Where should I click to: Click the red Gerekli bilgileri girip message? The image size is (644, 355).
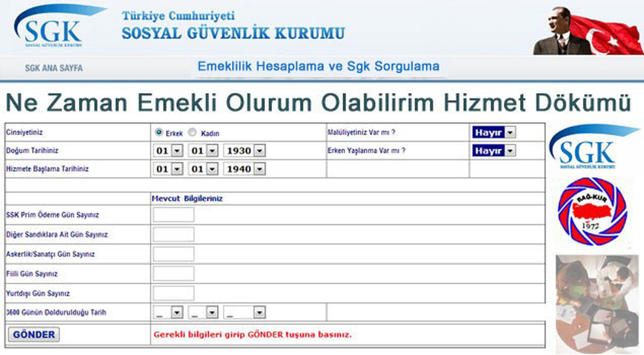(x=252, y=335)
